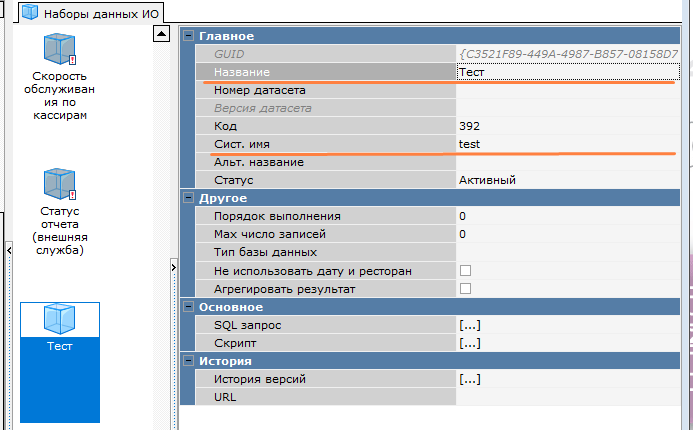Open the Скрипт editor ellipsis
The height and width of the screenshot is (430, 693).
(469, 343)
